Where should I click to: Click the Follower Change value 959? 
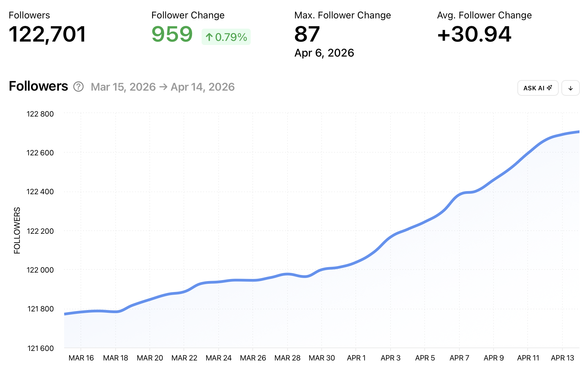point(172,34)
